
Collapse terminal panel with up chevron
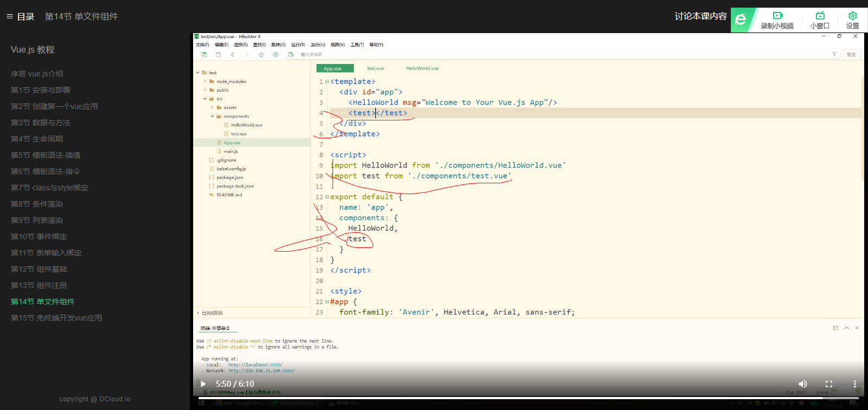(846, 328)
